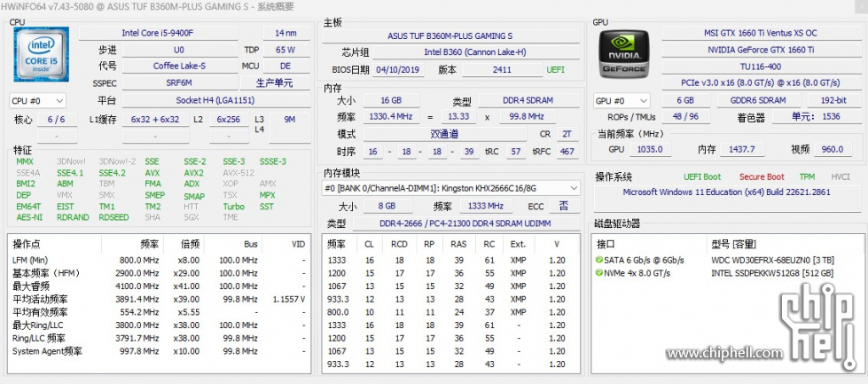868x384 pixels.
Task: Click the 双通道 memory mode value
Action: (444, 134)
